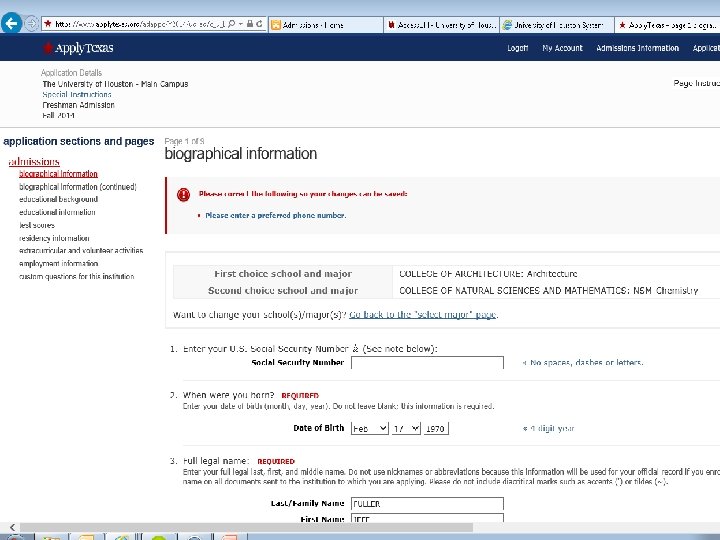Click 'COLLEGE OF ARCHITECTURE: Architecture' text
This screenshot has height=540, width=720.
488,274
